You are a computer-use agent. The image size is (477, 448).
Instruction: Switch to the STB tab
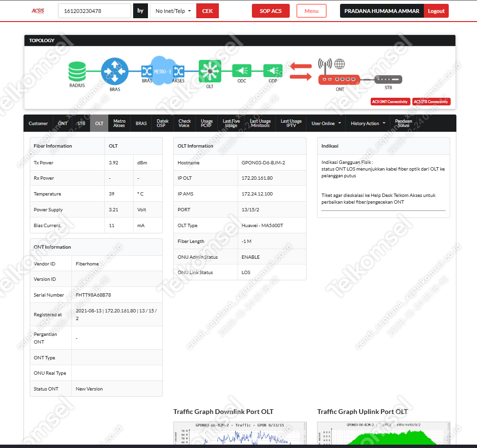[81, 123]
